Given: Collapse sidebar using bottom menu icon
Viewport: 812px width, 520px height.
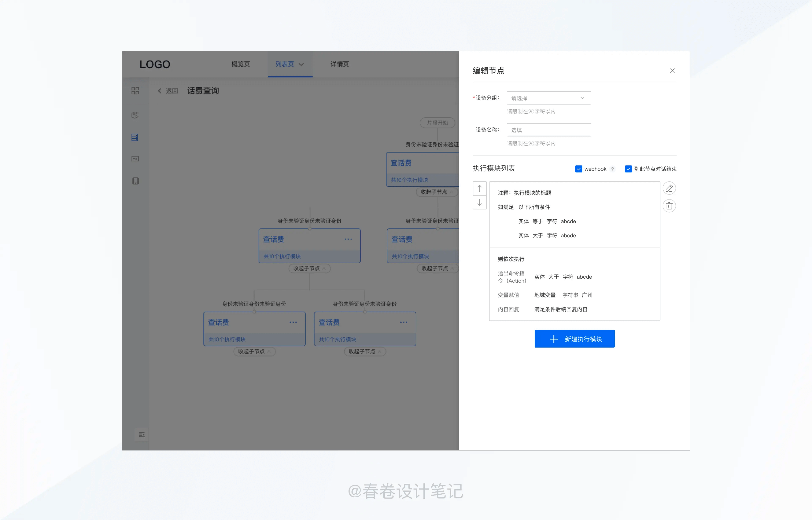Looking at the screenshot, I should tap(142, 435).
